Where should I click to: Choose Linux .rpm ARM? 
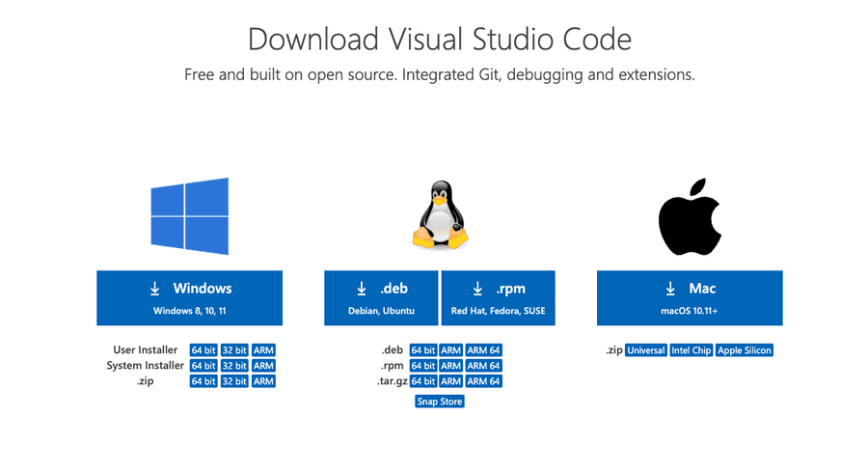[451, 366]
